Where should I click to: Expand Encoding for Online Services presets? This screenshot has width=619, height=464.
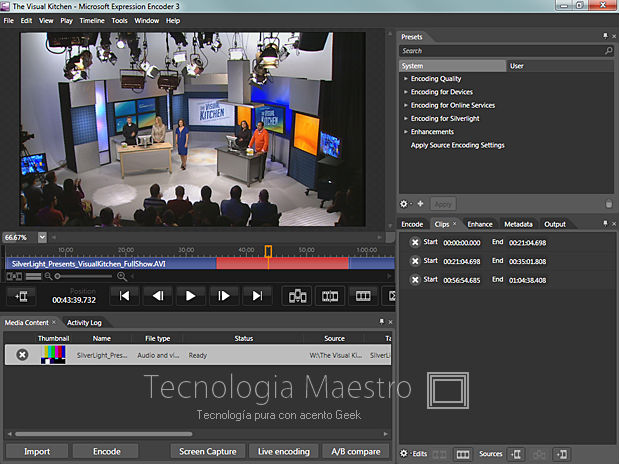(405, 105)
